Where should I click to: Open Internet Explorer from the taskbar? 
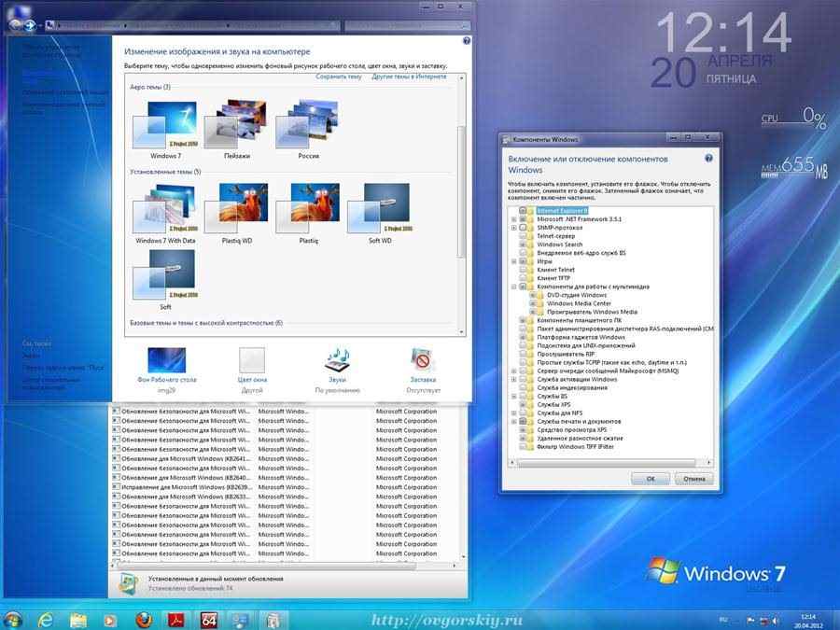pyautogui.click(x=44, y=619)
